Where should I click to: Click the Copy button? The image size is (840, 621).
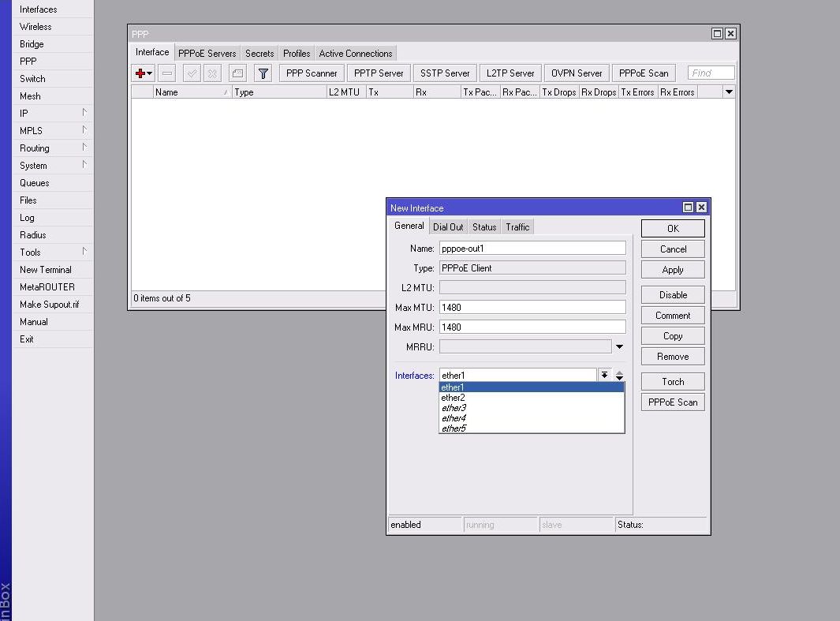[x=673, y=336]
